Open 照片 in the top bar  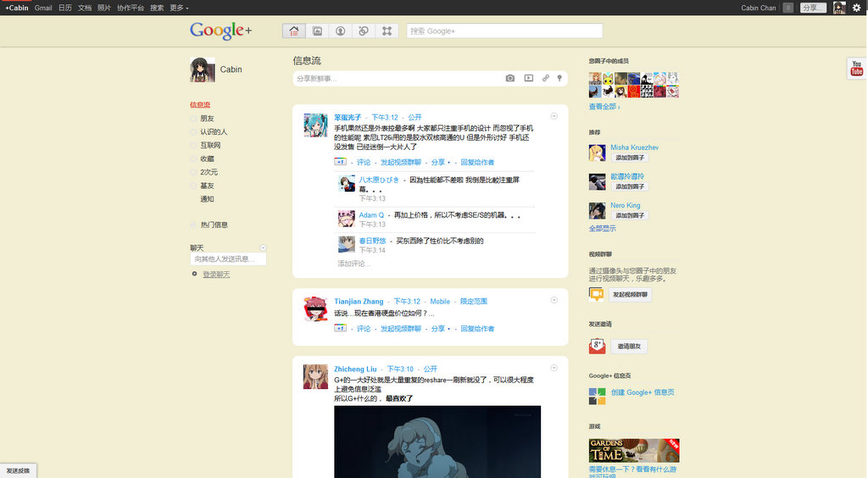(104, 8)
